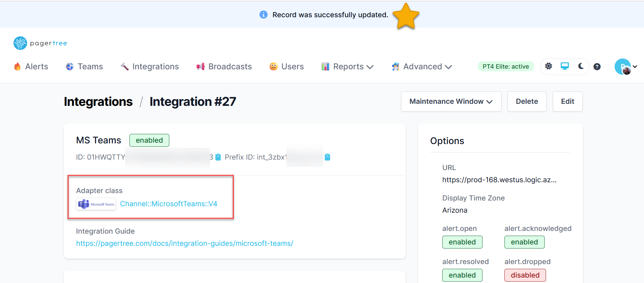
Task: Click the info icon in the notification banner
Action: pos(264,15)
